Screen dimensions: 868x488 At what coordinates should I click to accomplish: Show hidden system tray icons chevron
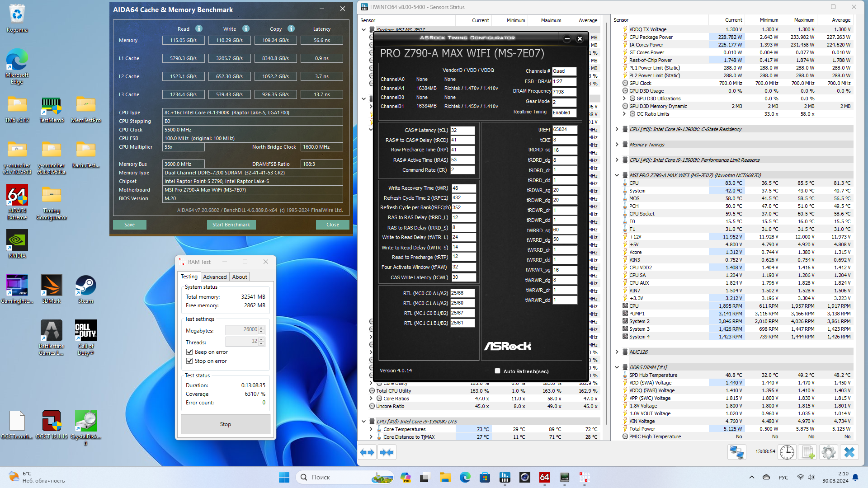(751, 477)
